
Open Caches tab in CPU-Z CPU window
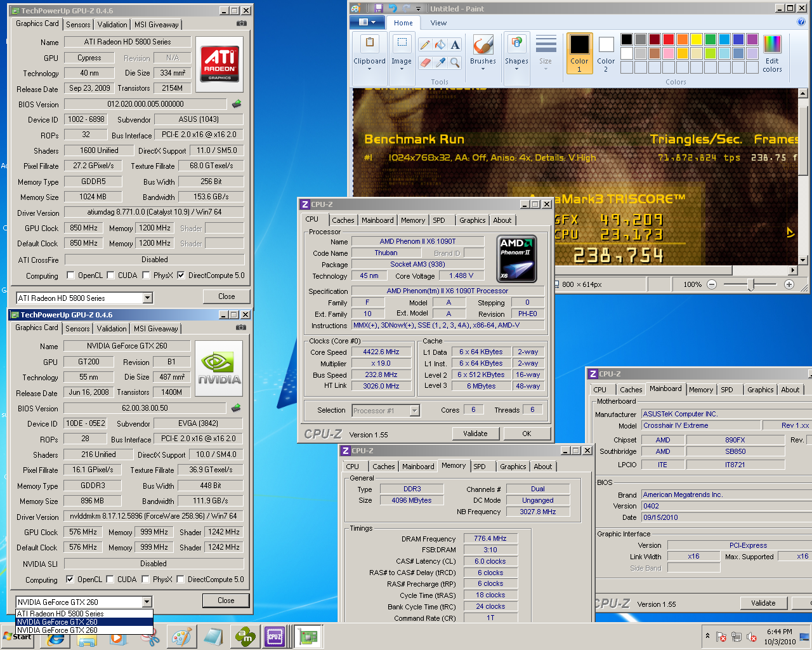(343, 220)
